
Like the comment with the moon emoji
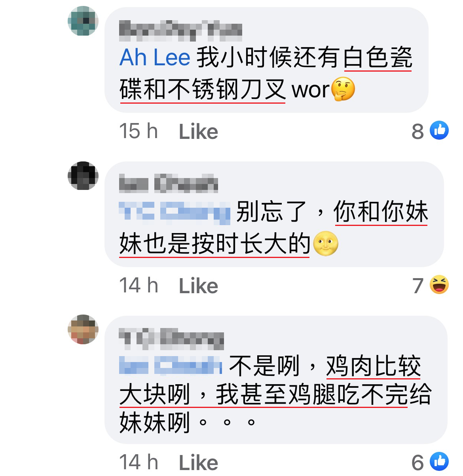click(x=198, y=286)
